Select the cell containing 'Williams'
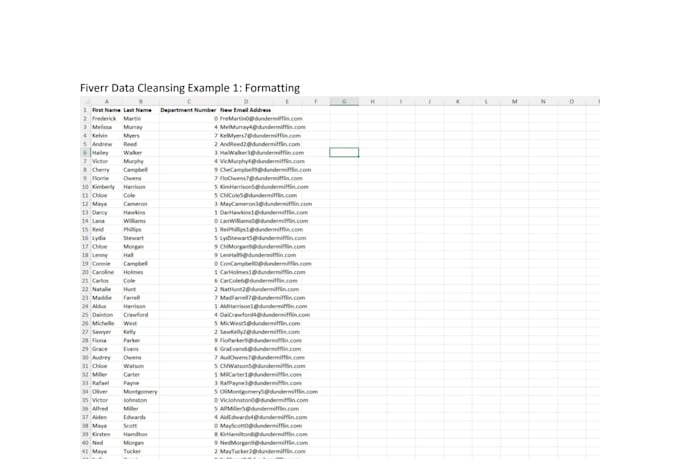 pos(141,221)
